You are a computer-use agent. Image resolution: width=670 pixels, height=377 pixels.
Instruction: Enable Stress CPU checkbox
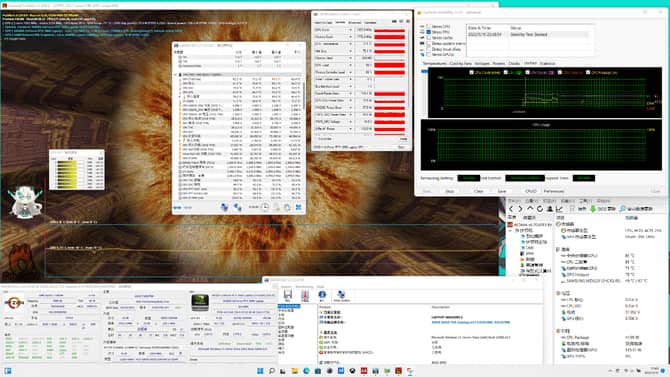point(429,27)
